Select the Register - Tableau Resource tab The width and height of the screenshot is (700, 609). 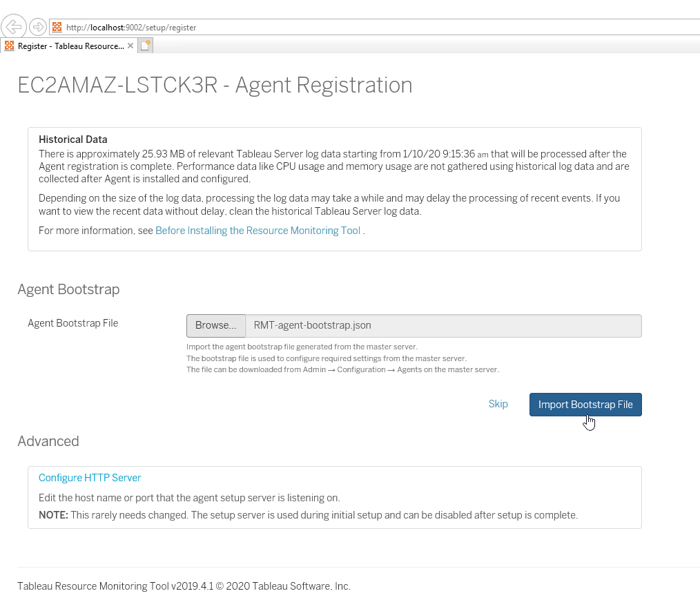point(70,46)
